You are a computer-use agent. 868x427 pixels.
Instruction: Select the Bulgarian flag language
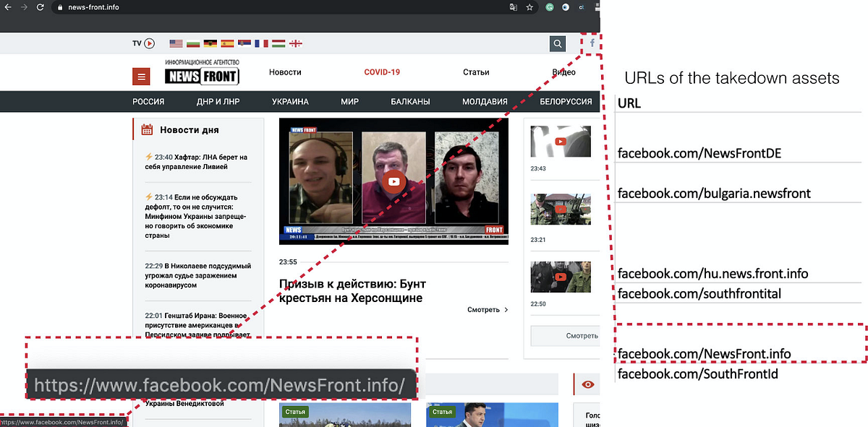coord(193,43)
